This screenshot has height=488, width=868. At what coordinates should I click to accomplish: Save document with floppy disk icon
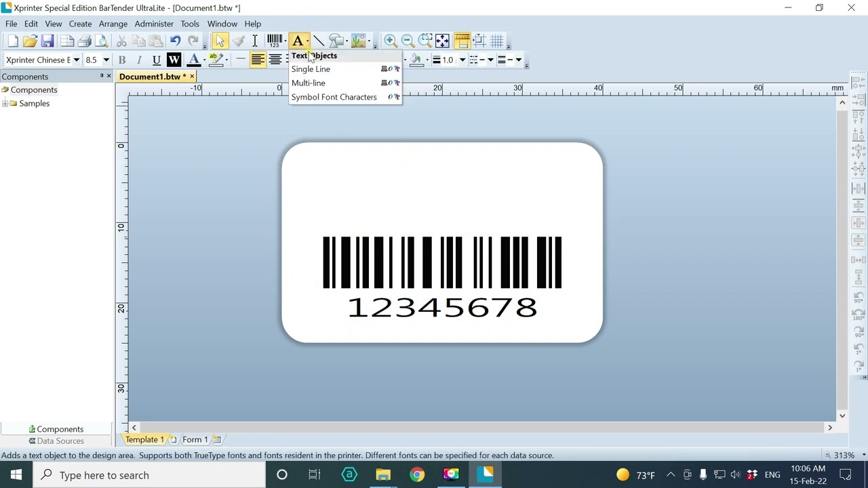click(47, 41)
